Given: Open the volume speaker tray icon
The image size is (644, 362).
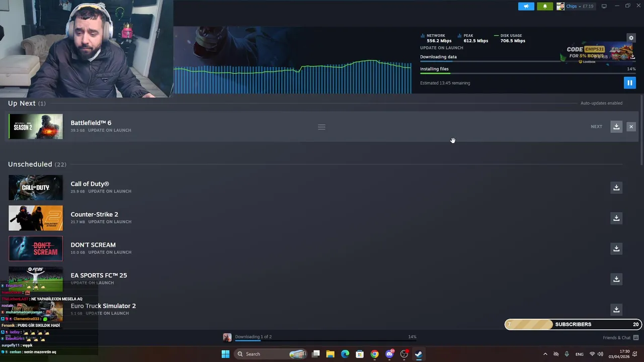Looking at the screenshot, I should [x=600, y=354].
